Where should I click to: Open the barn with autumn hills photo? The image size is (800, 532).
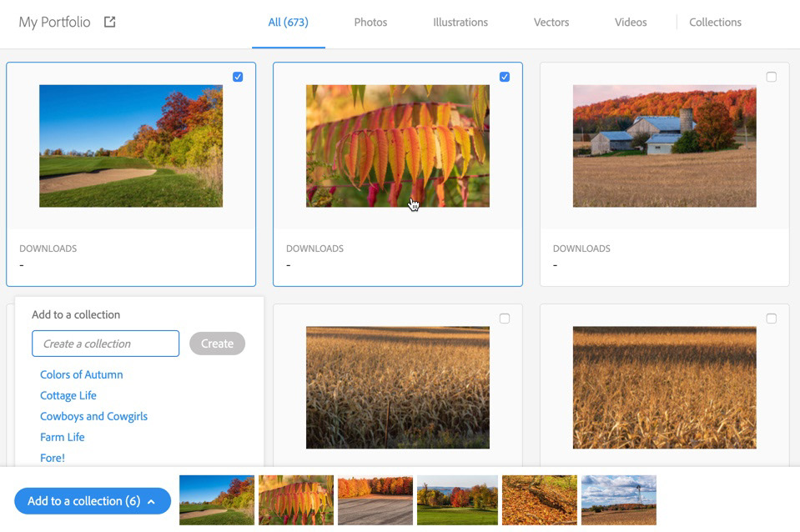click(665, 146)
